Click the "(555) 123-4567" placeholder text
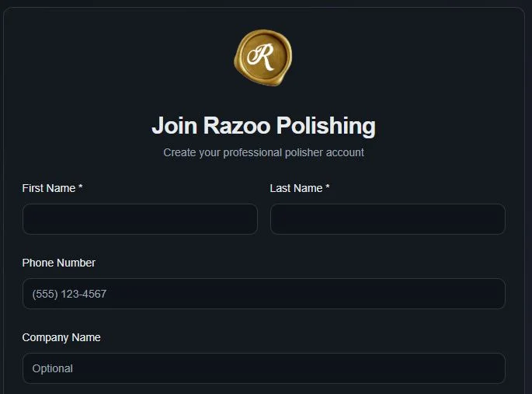 coord(69,295)
